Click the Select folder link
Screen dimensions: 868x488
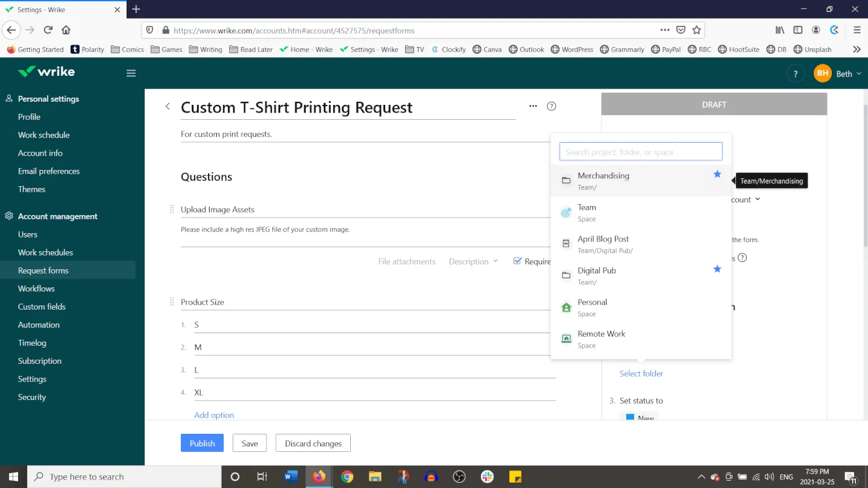pyautogui.click(x=641, y=374)
